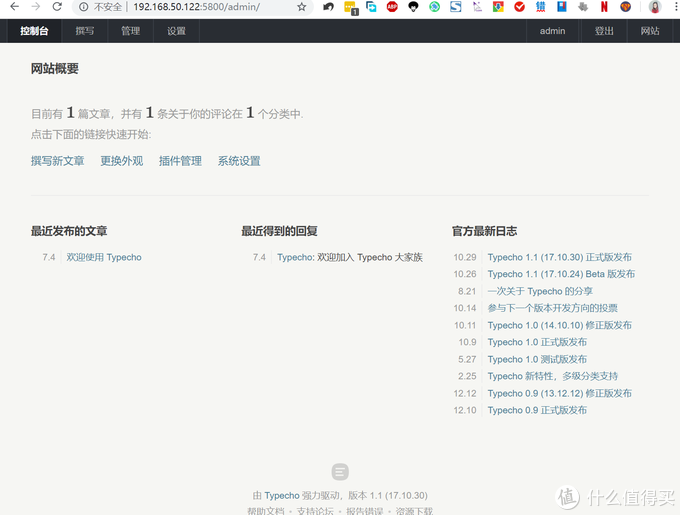The height and width of the screenshot is (515, 680).
Task: Click the comment text 欢迎加入 Typecho 大家族
Action: point(370,257)
